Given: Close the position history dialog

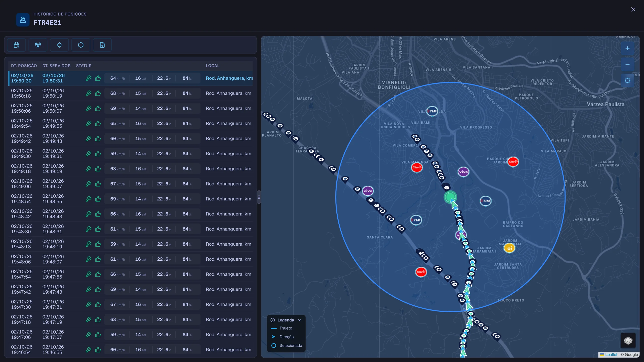Looking at the screenshot, I should coord(633,10).
